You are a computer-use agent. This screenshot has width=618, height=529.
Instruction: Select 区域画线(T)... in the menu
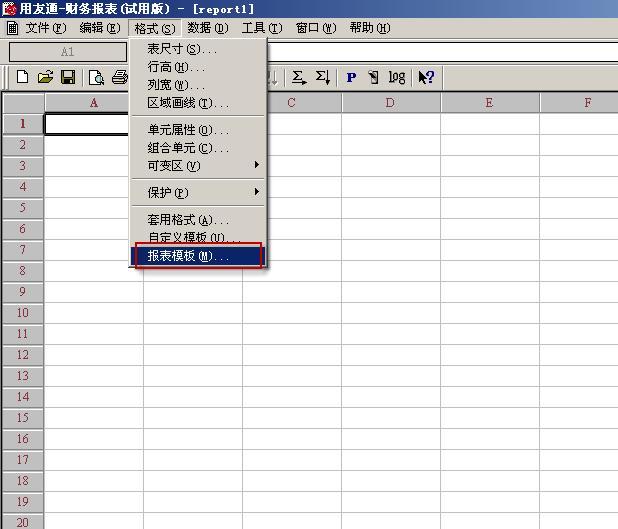click(198, 103)
